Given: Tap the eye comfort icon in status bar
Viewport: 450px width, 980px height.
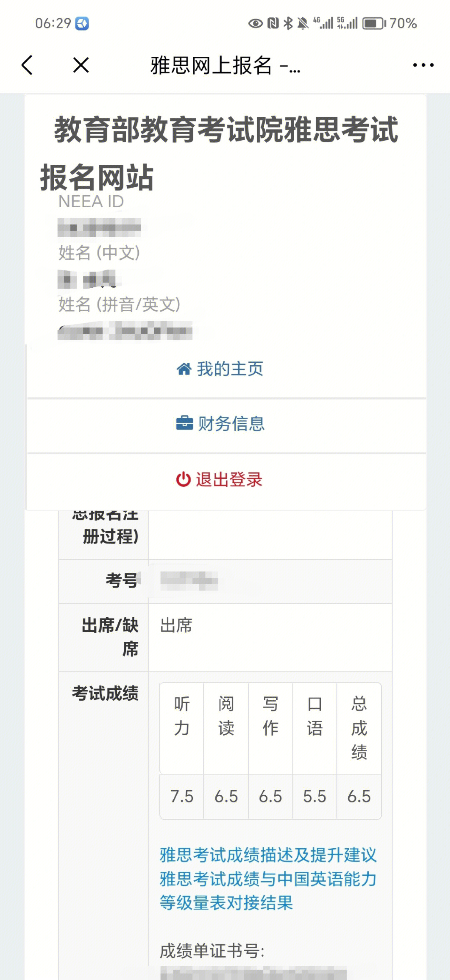Looking at the screenshot, I should click(255, 23).
